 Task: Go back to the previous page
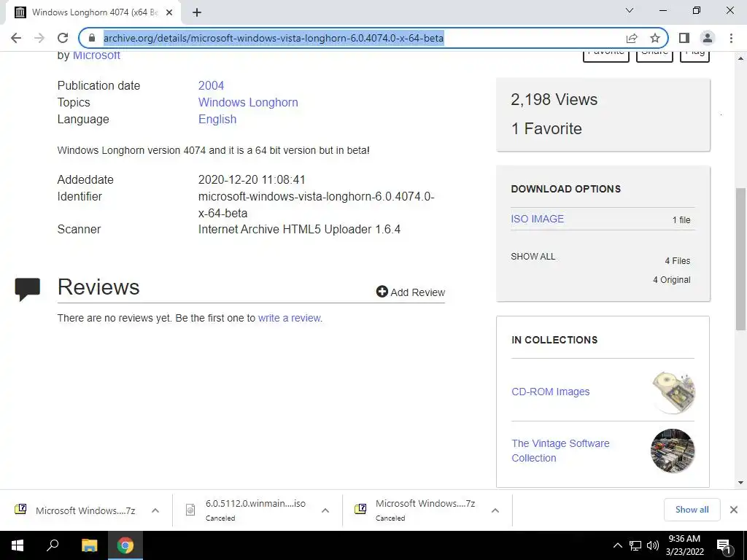tap(16, 38)
